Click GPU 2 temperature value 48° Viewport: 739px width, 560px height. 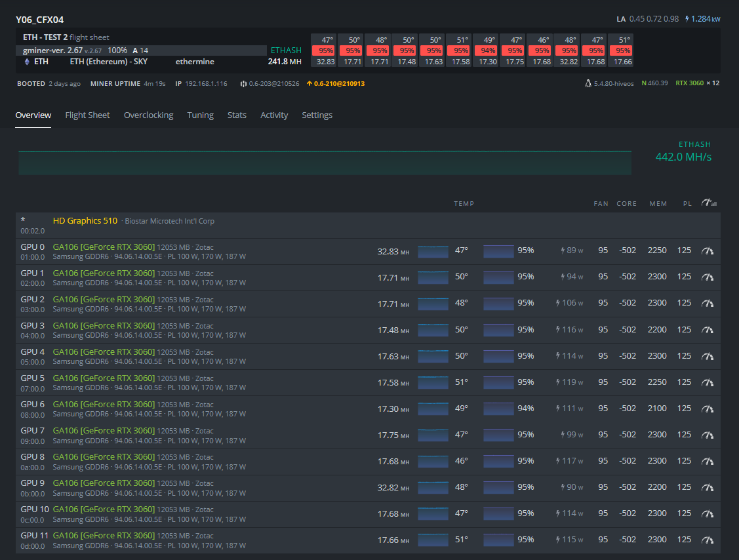(462, 303)
